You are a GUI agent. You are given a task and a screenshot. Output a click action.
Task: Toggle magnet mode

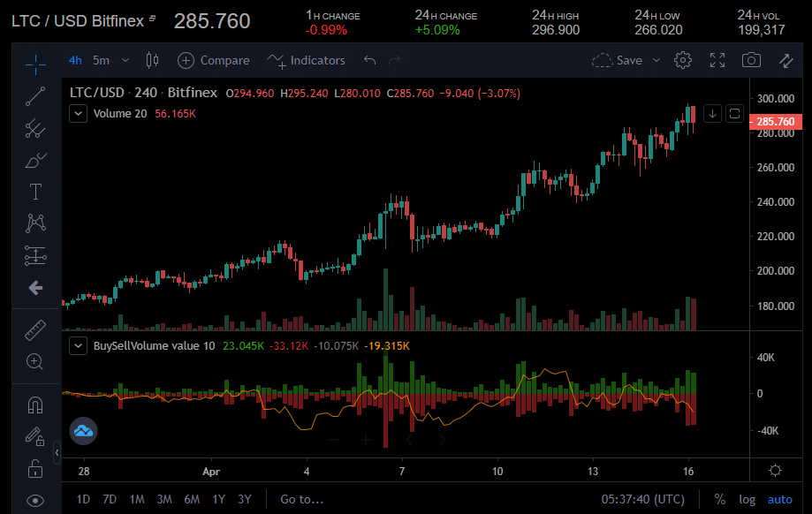click(x=35, y=404)
